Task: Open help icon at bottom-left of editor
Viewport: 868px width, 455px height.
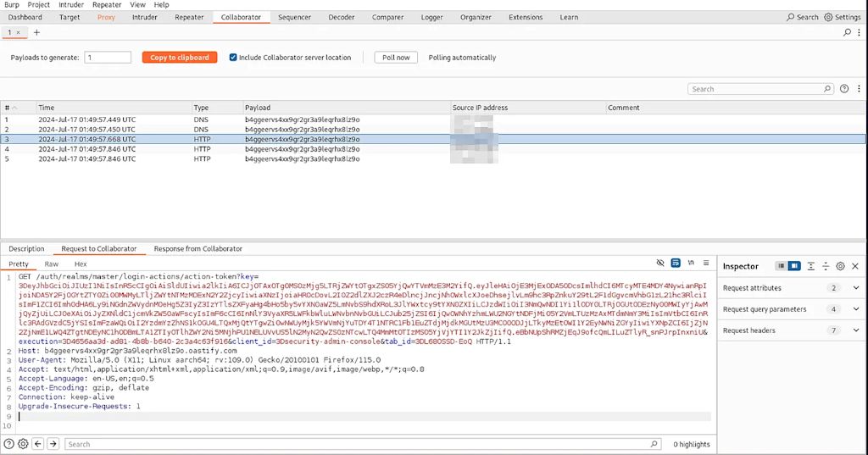Action: pos(8,444)
